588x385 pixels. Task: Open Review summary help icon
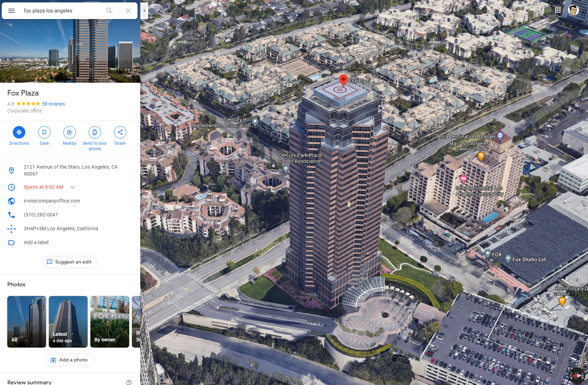(129, 382)
